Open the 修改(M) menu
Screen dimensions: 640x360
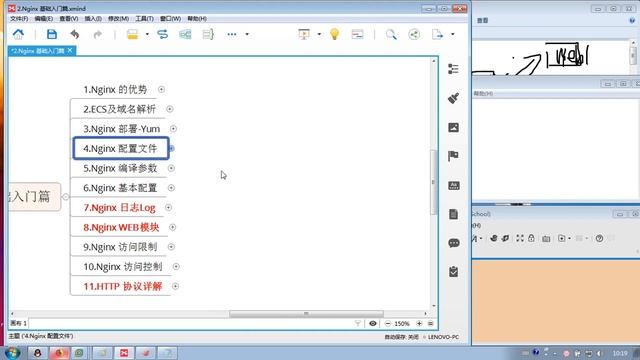(x=118, y=19)
